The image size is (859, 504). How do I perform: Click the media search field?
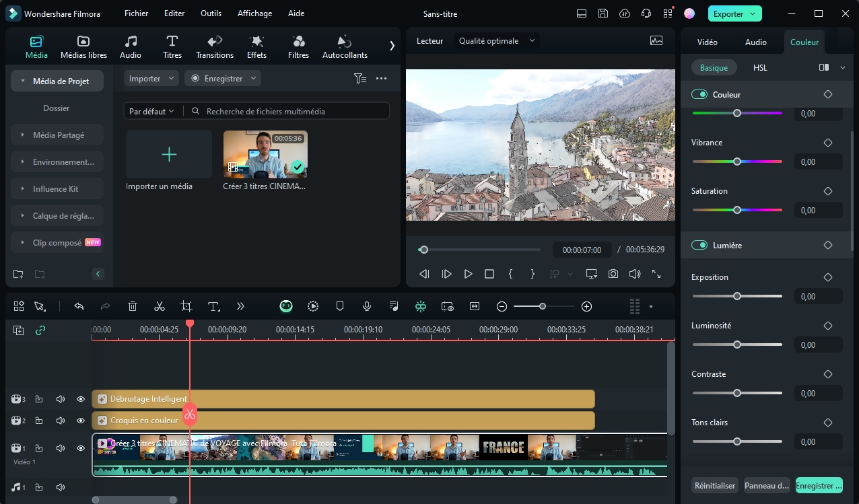coord(288,111)
